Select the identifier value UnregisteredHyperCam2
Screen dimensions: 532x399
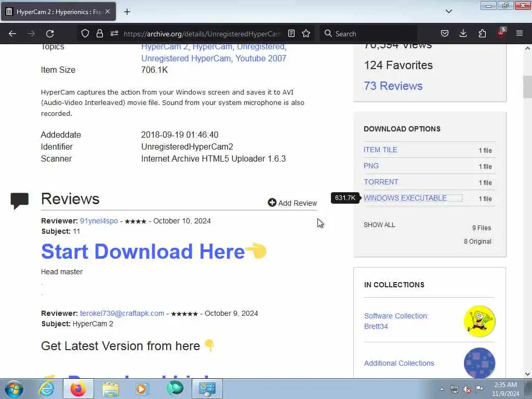click(x=187, y=147)
